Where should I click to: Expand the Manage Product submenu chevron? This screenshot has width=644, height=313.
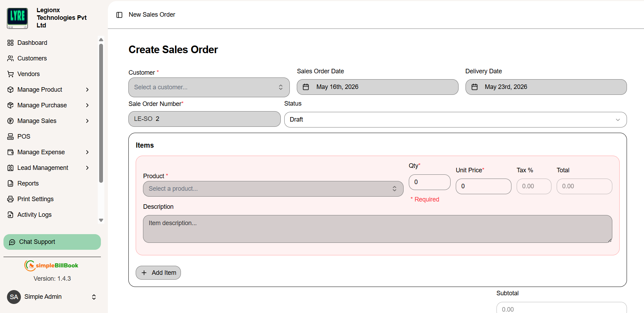[x=87, y=90]
